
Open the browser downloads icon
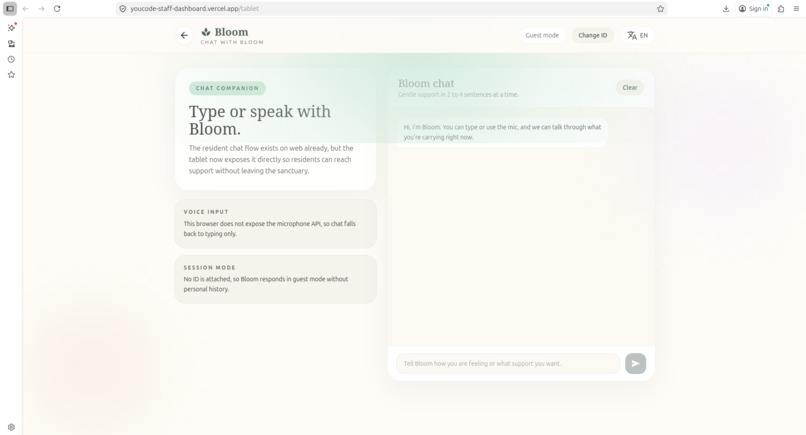click(726, 9)
